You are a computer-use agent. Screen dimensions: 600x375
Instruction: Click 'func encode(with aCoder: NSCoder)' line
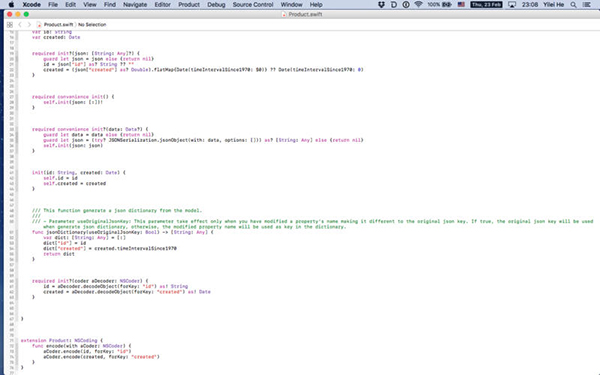[x=82, y=346]
